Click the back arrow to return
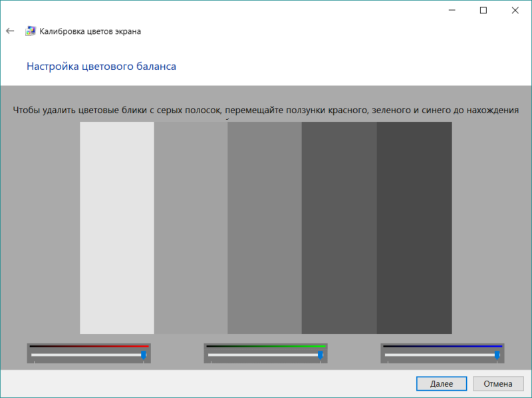 (10, 30)
